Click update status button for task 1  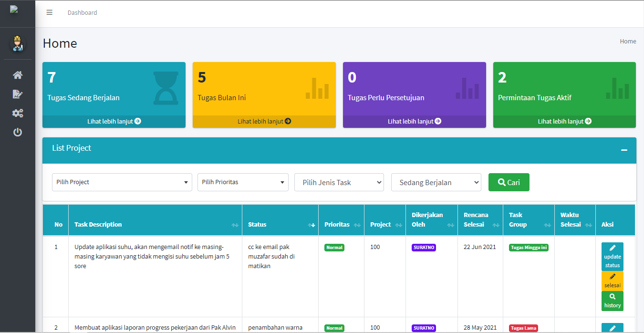click(x=612, y=257)
